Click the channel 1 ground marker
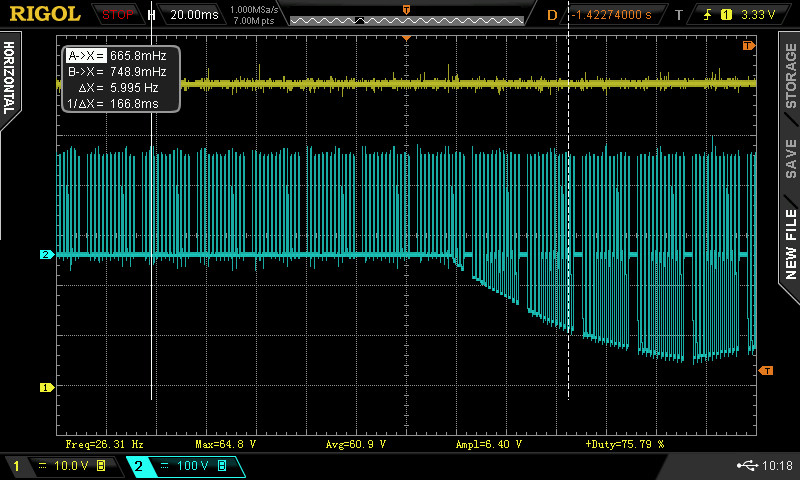This screenshot has height=480, width=800. [x=45, y=387]
